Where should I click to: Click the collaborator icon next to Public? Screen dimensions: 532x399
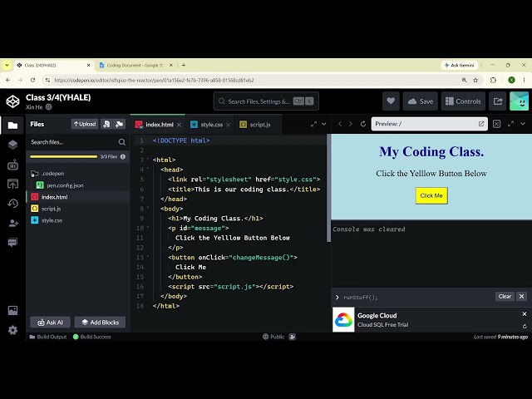pos(292,337)
